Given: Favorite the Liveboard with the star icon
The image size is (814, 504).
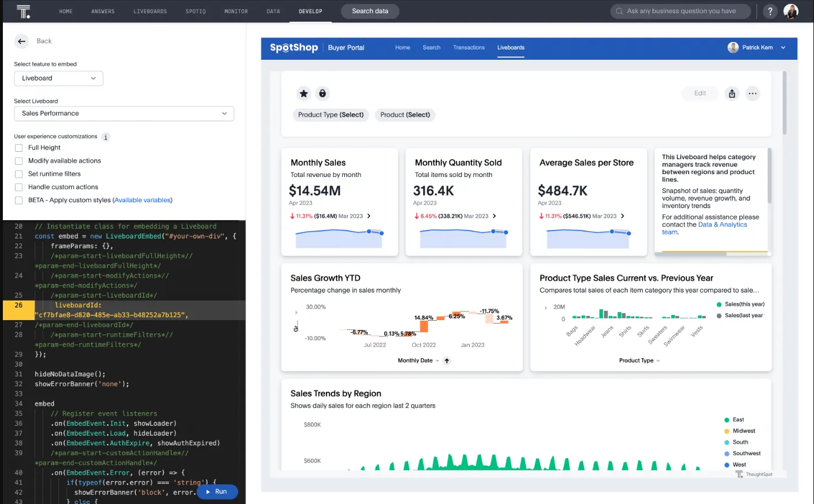Looking at the screenshot, I should click(304, 93).
